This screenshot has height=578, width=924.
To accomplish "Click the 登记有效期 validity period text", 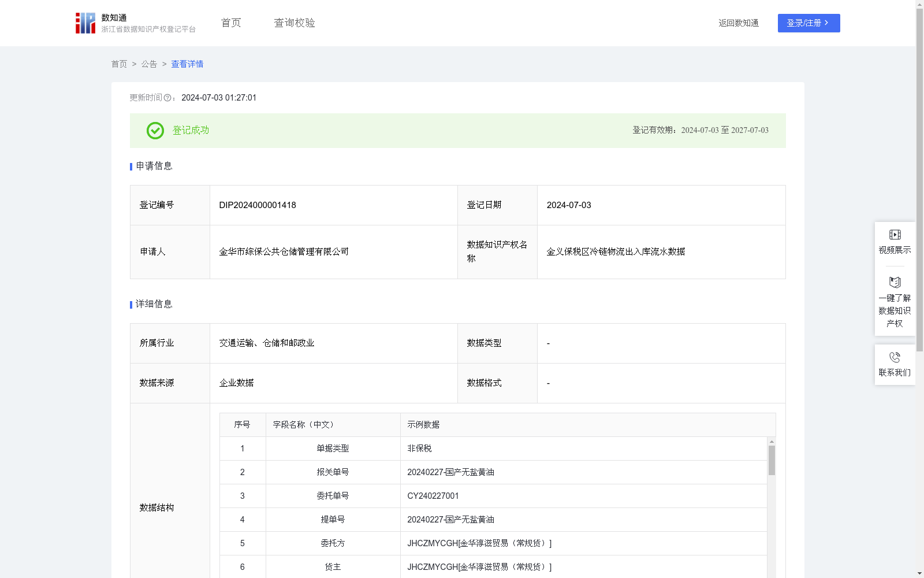I will (701, 131).
